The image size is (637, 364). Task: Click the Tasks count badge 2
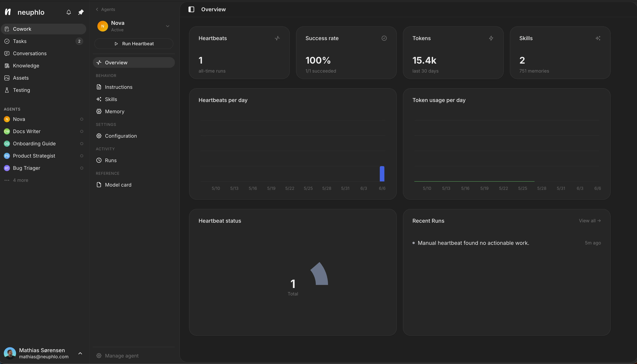(79, 41)
